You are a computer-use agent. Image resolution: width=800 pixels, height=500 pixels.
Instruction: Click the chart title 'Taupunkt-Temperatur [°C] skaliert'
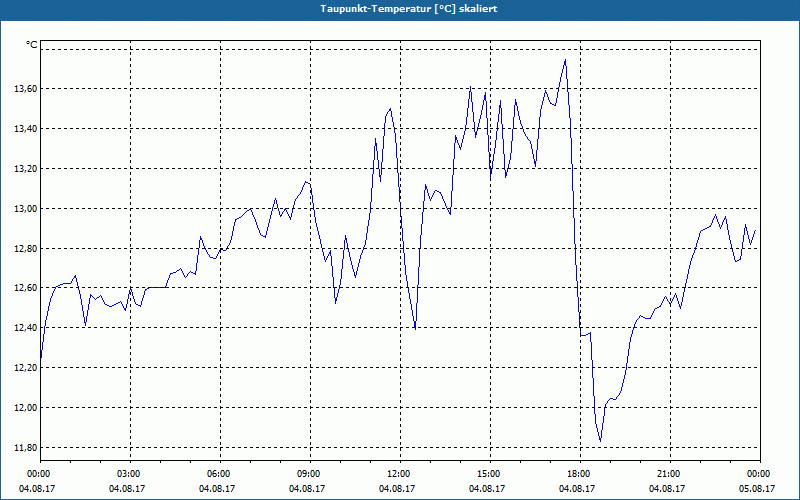(409, 9)
